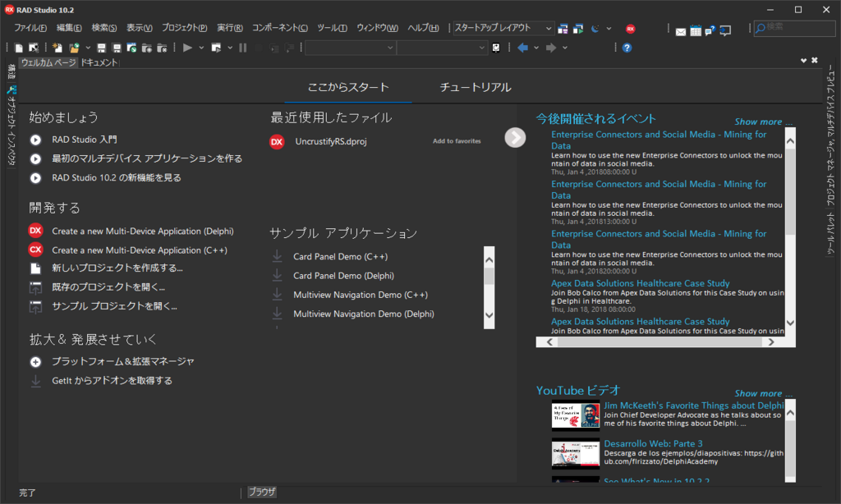The width and height of the screenshot is (841, 504).
Task: Click the envelope mail icon
Action: (681, 32)
